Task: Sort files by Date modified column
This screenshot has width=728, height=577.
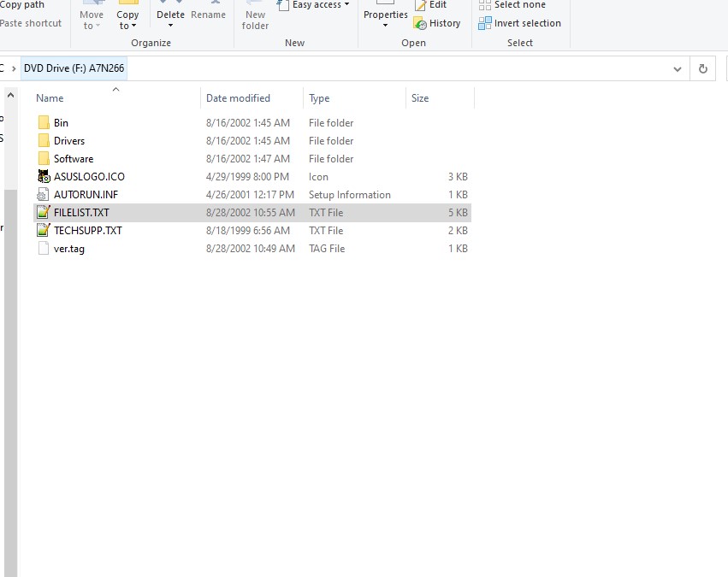Action: [x=238, y=98]
